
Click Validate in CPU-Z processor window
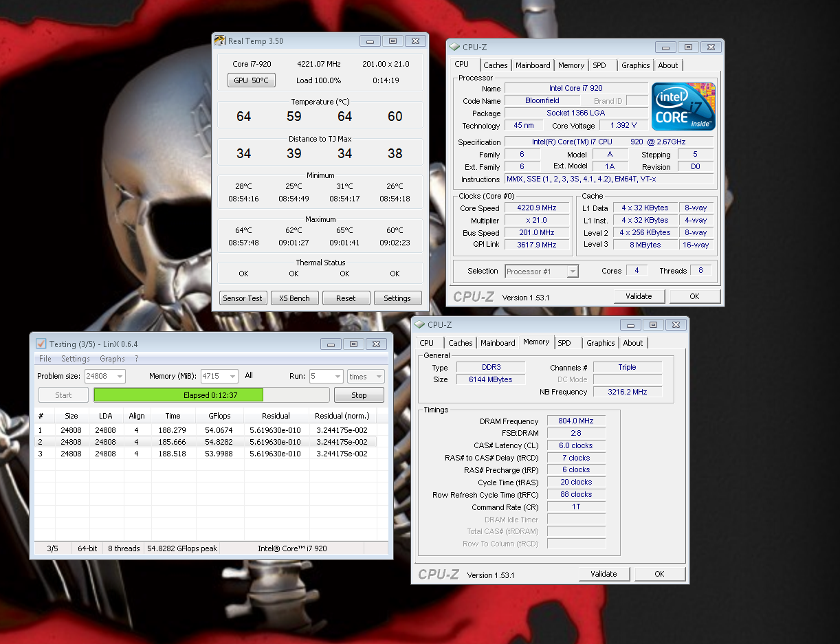tap(639, 296)
